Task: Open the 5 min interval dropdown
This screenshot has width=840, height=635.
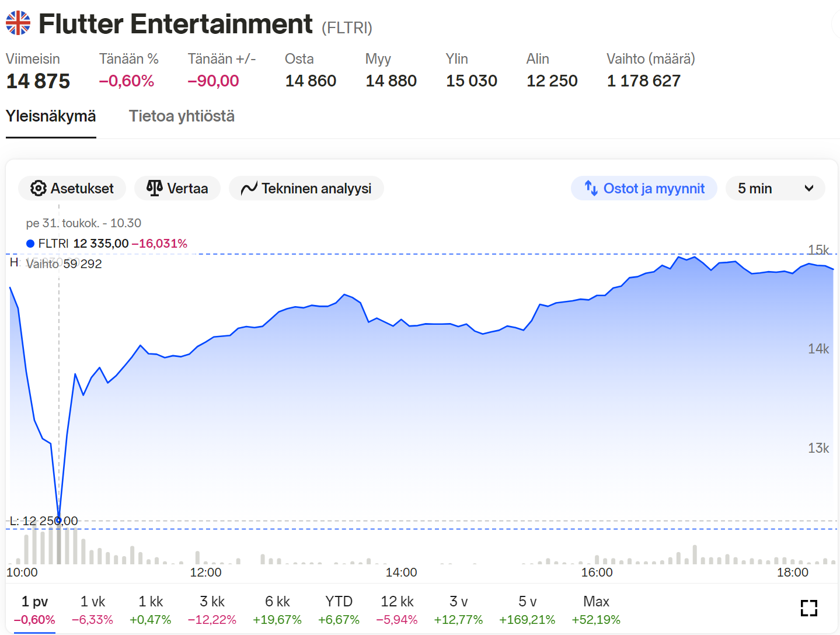Action: pos(775,188)
